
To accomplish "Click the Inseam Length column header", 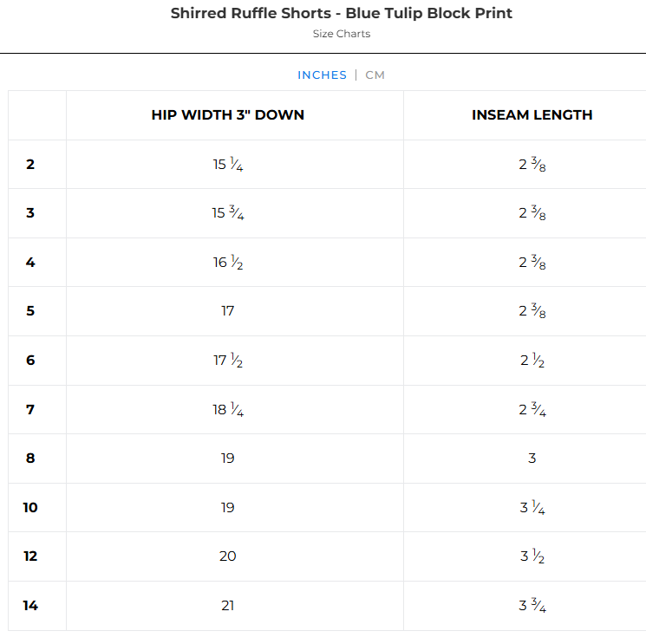I will click(532, 115).
